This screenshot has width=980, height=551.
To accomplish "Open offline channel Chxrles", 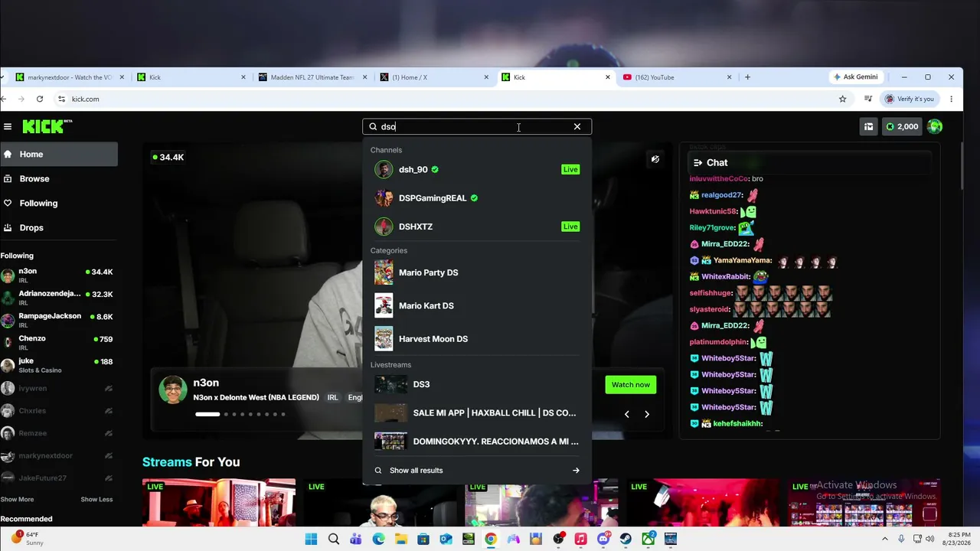I will pyautogui.click(x=59, y=411).
